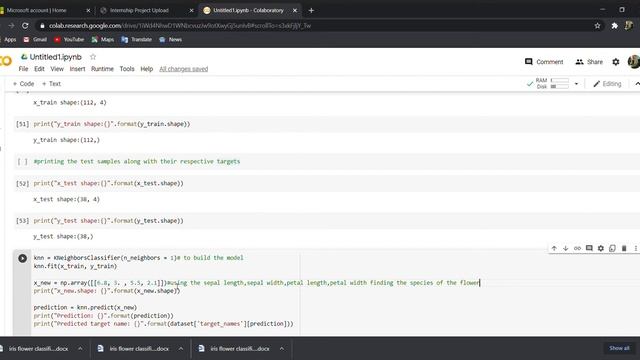Open Gmail bookmark
640x360 pixels.
click(35, 40)
